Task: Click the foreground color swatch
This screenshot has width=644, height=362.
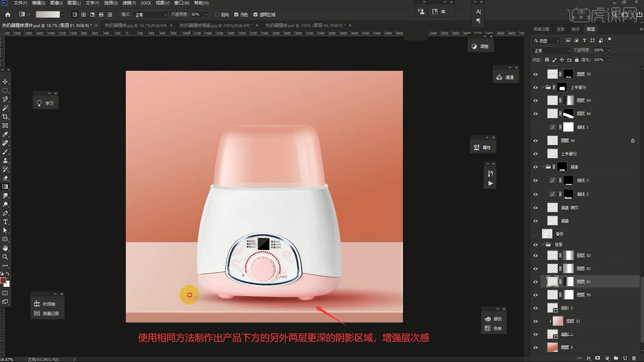Action: coord(3,281)
